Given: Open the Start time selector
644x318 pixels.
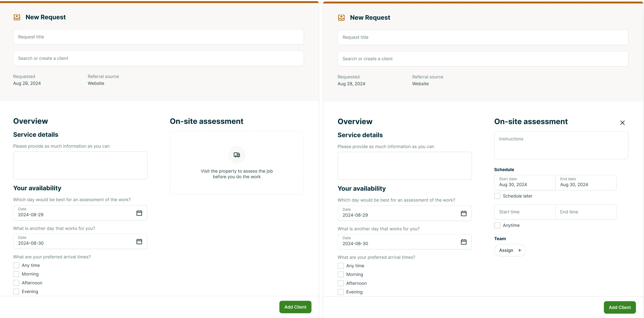Looking at the screenshot, I should tap(525, 212).
